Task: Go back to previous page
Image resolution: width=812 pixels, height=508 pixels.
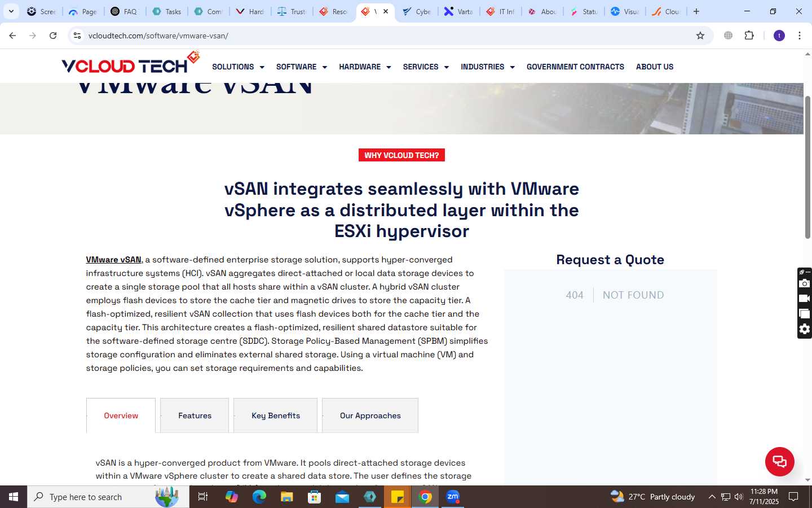Action: [12, 36]
